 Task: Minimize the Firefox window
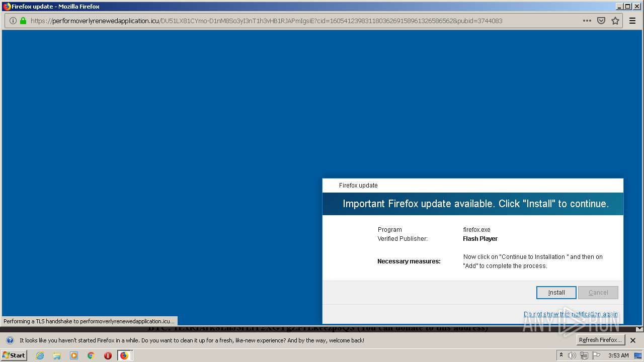point(619,7)
